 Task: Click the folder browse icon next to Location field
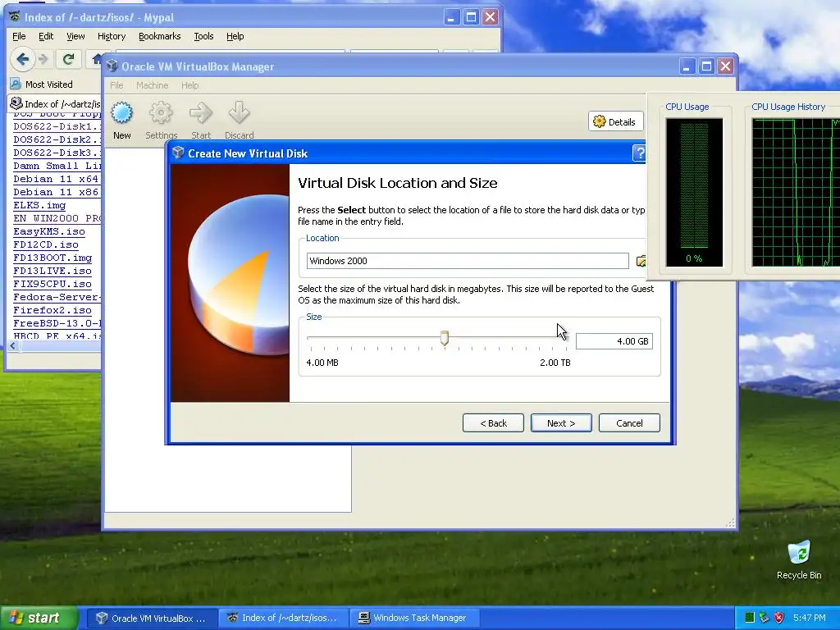[x=641, y=261]
